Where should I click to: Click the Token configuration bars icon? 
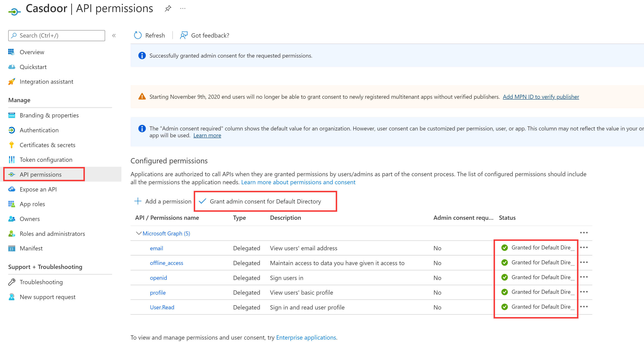click(11, 160)
